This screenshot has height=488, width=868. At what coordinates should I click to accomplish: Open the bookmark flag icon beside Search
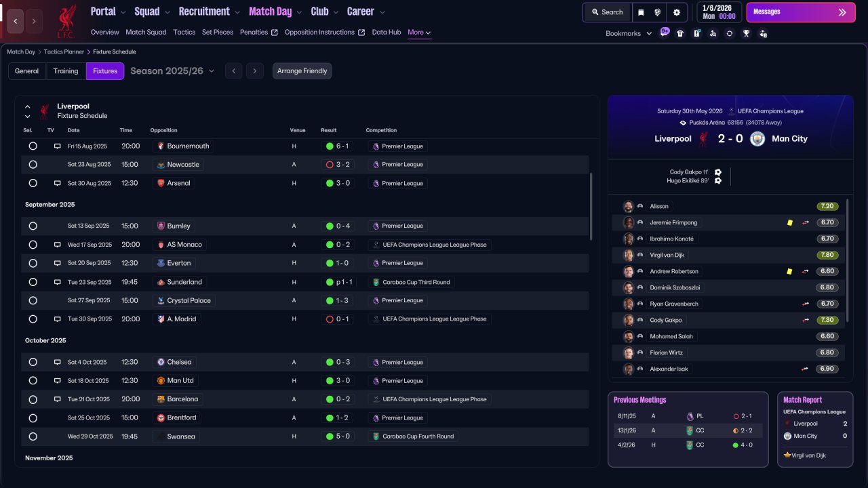pos(642,12)
